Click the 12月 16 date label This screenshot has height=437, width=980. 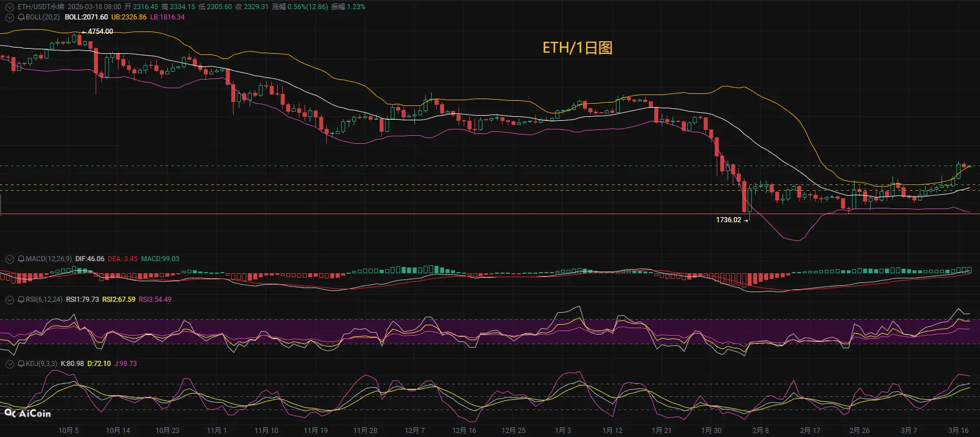(x=464, y=431)
